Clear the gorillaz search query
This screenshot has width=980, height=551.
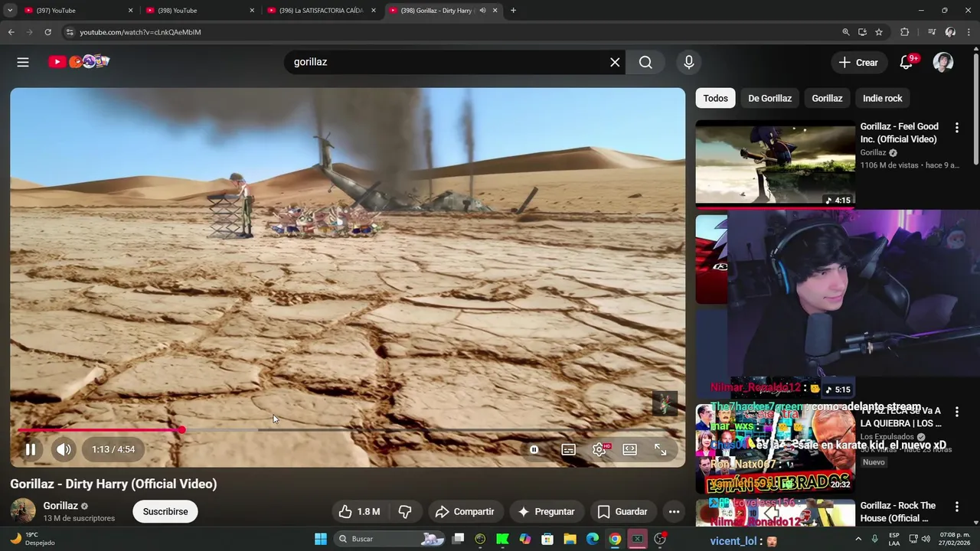pos(615,62)
